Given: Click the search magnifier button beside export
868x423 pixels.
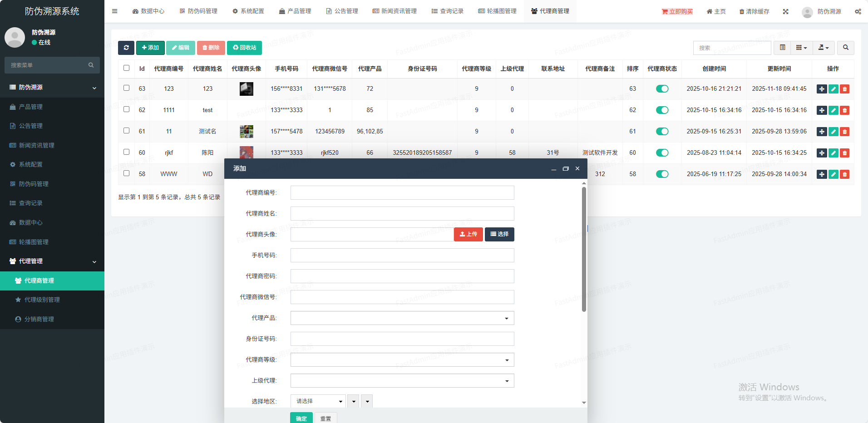Looking at the screenshot, I should (845, 48).
